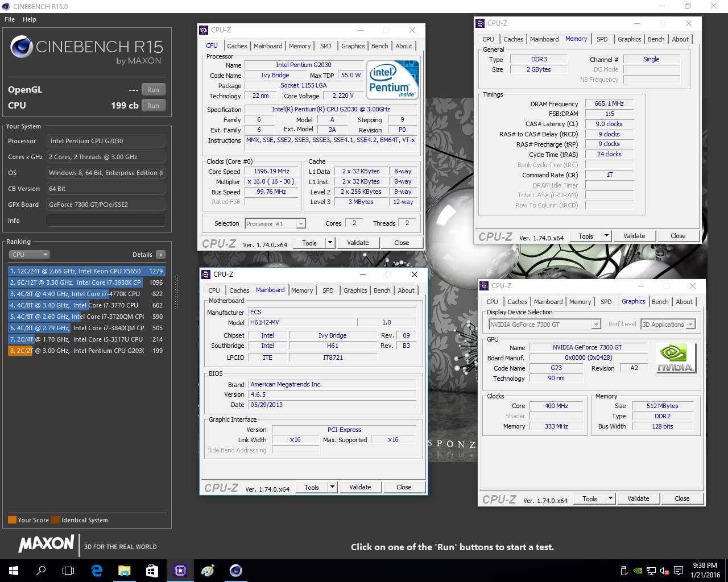Screen dimensions: 728x582
Task: Click CINEBENCH R15 logo sphere icon
Action: [x=21, y=47]
